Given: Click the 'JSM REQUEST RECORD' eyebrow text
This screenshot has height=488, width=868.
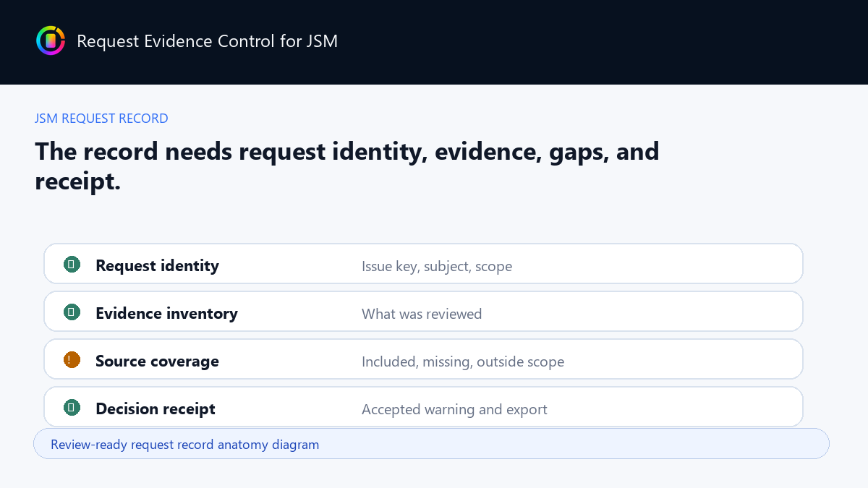Looking at the screenshot, I should (101, 119).
